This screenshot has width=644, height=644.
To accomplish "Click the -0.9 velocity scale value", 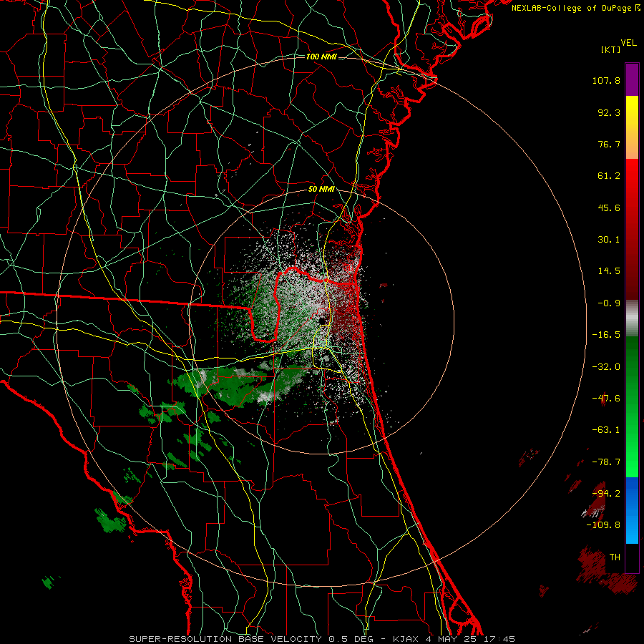I will pos(609,303).
